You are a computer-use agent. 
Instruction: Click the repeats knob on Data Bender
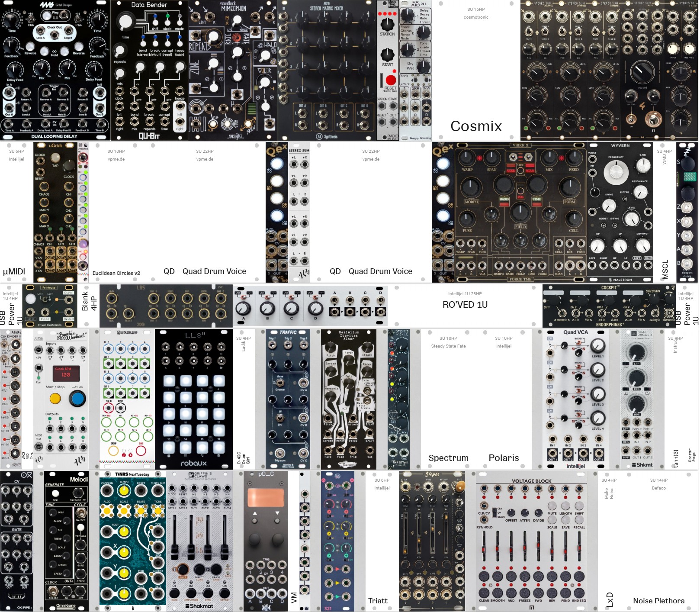pyautogui.click(x=120, y=51)
